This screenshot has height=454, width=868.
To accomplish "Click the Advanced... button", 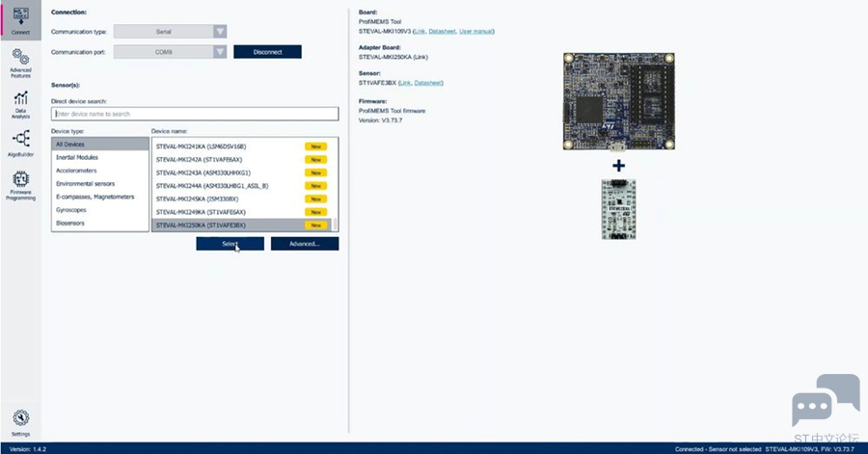I will 305,244.
